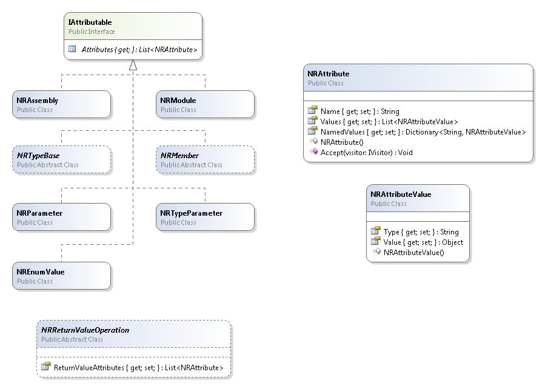Viewport: 548px width, 392px height.
Task: Select the NRMember abstract class box
Action: point(205,159)
